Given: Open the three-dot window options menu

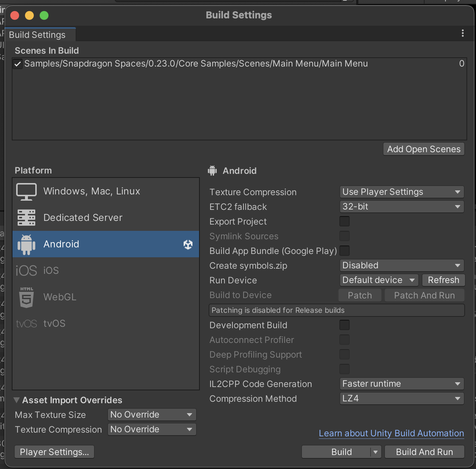Looking at the screenshot, I should tap(463, 33).
